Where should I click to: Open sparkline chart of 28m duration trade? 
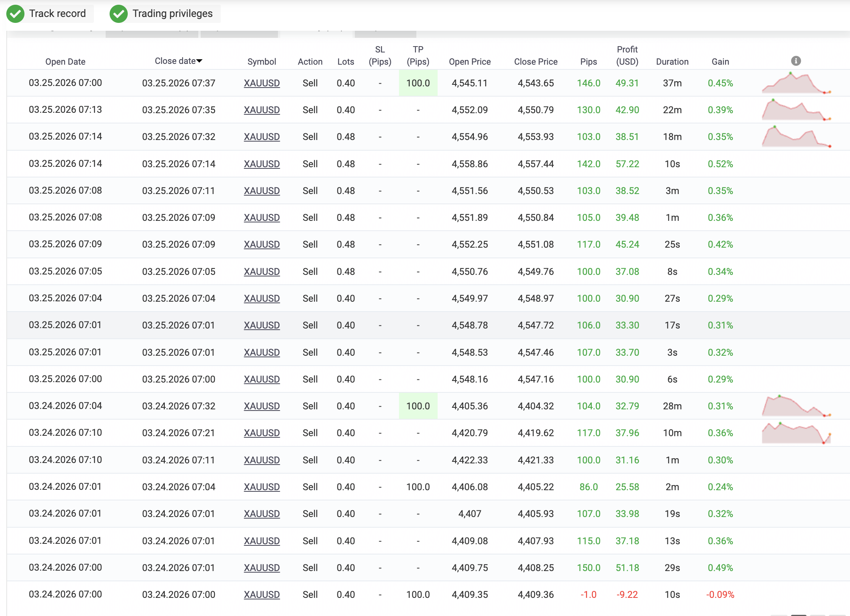click(x=796, y=406)
